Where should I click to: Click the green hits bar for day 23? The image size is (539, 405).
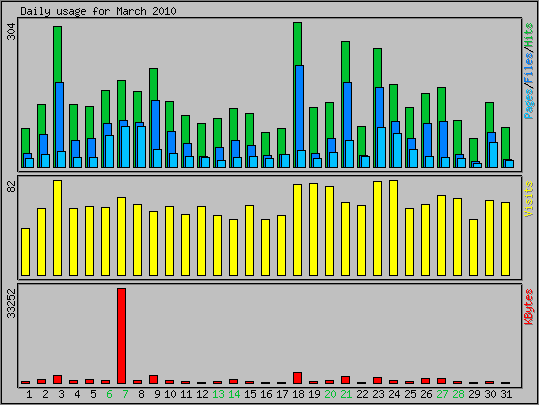click(x=377, y=68)
